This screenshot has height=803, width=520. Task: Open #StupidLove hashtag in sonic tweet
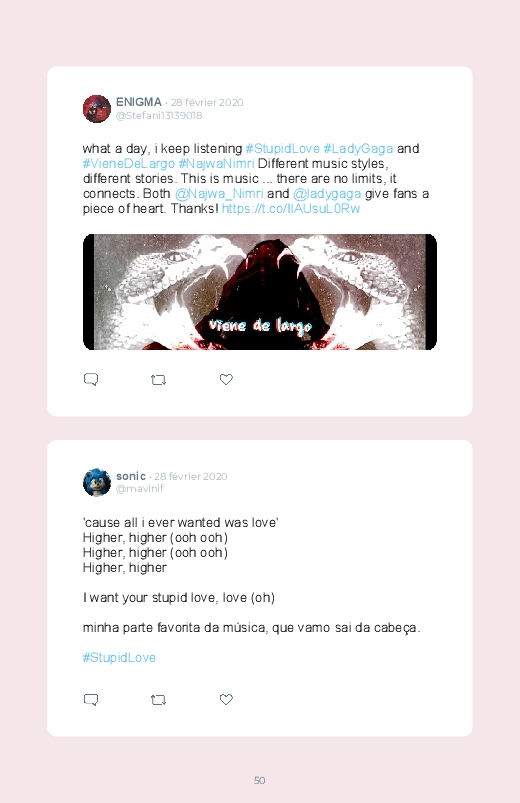coord(119,658)
